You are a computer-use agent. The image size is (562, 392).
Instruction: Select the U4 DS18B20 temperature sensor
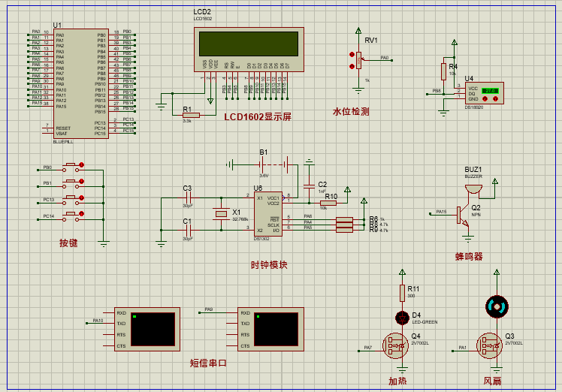[x=485, y=93]
